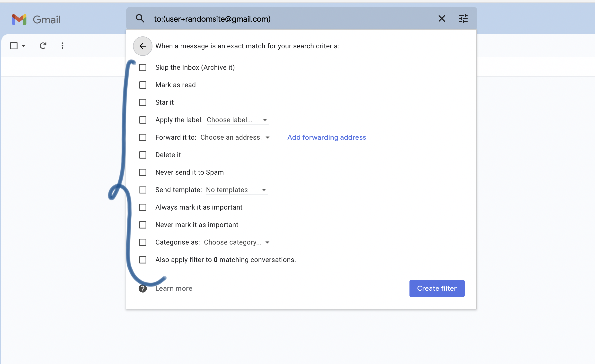Click the refresh icon
595x364 pixels.
(x=43, y=46)
